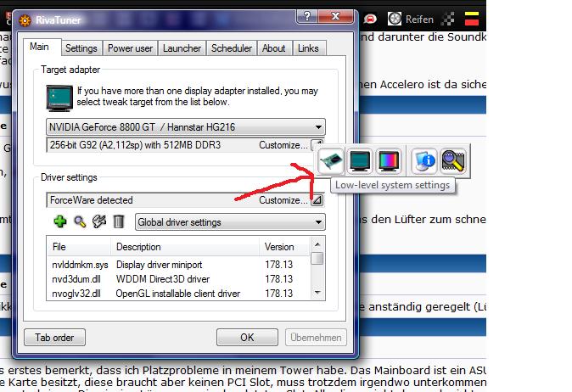Open the Links tab

[x=308, y=48]
